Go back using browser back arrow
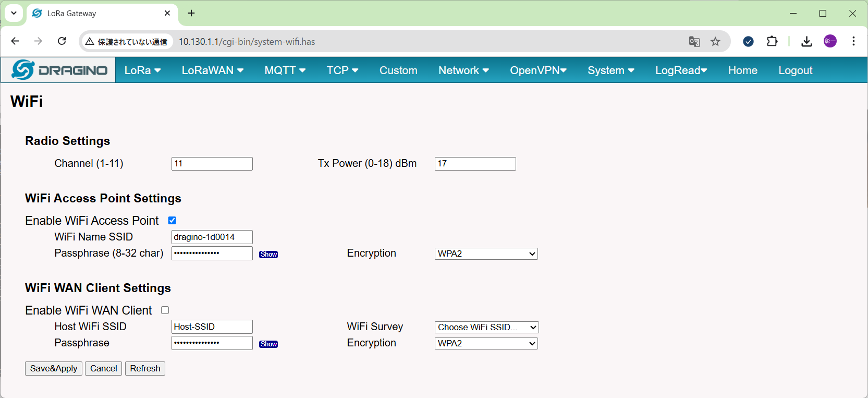 pyautogui.click(x=15, y=41)
